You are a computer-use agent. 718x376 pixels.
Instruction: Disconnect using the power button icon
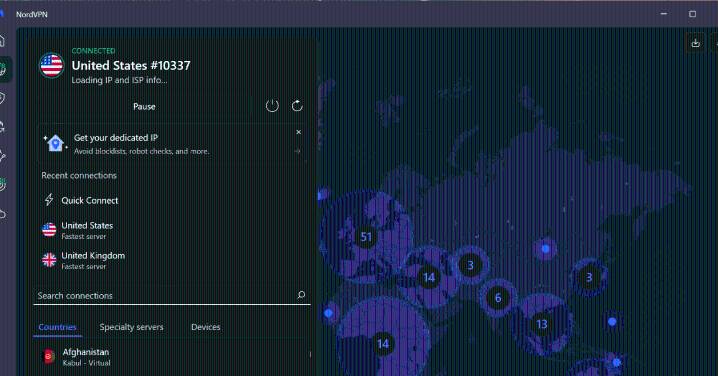click(272, 106)
